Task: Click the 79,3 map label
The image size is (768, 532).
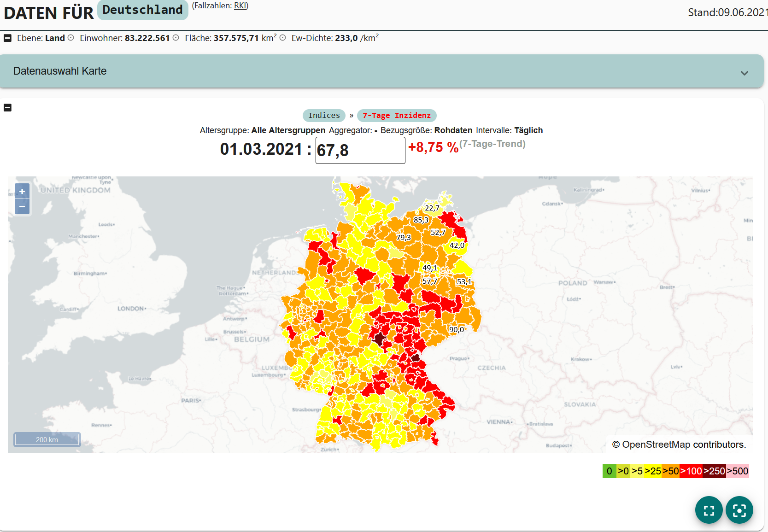Action: tap(404, 238)
